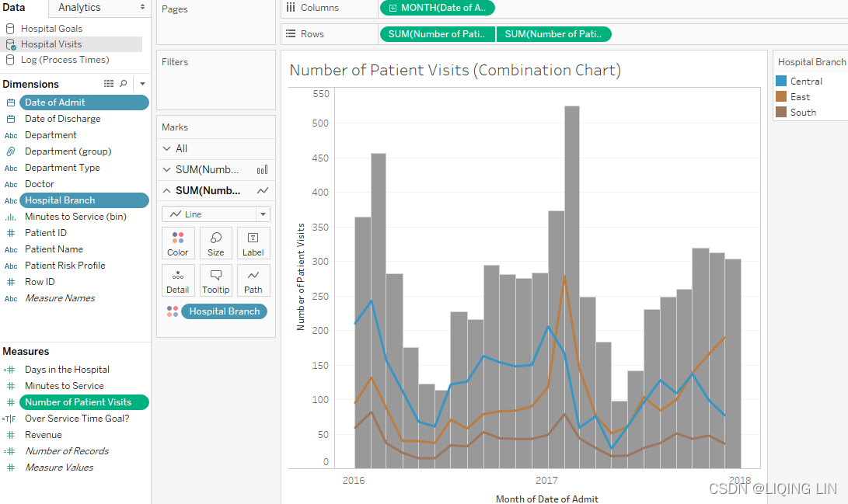Open the Tooltip marks button

tap(216, 280)
